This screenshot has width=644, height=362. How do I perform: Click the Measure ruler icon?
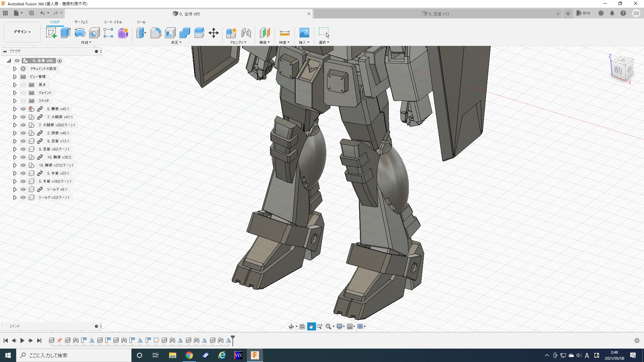point(284,33)
